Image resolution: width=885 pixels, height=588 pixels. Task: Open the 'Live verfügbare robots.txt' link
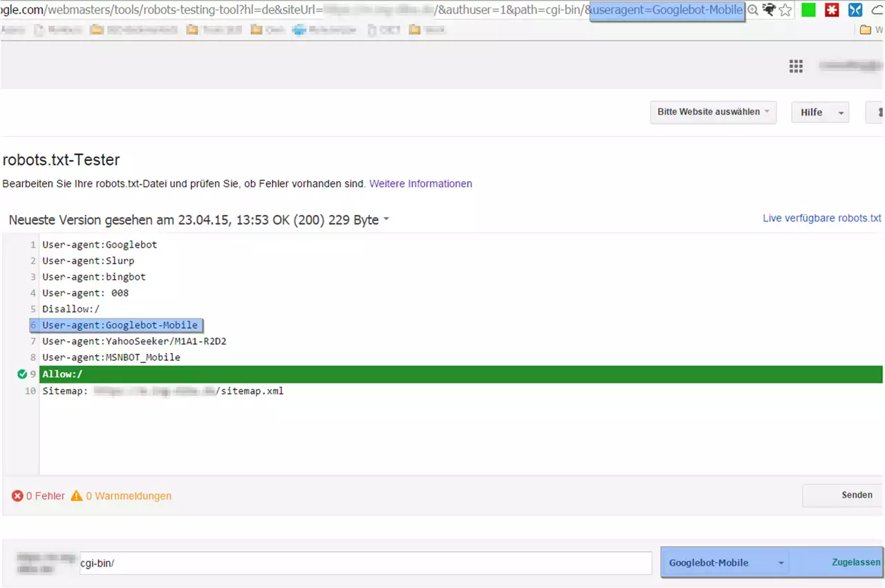(821, 218)
